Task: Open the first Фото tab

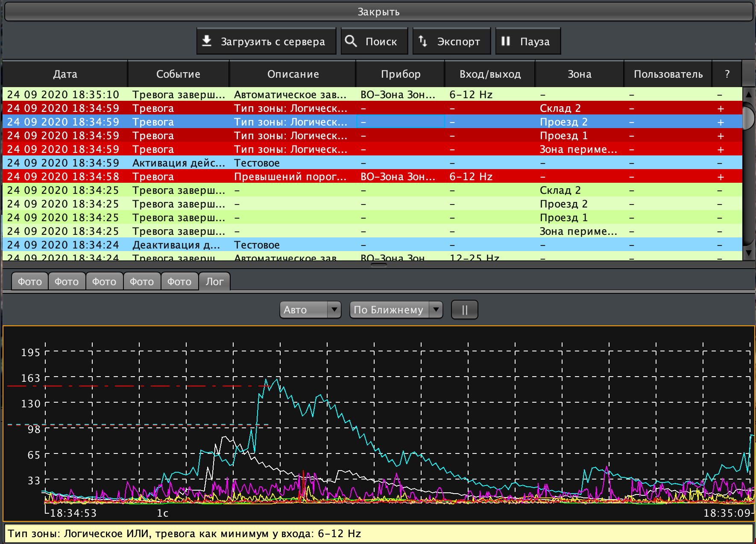Action: 29,282
